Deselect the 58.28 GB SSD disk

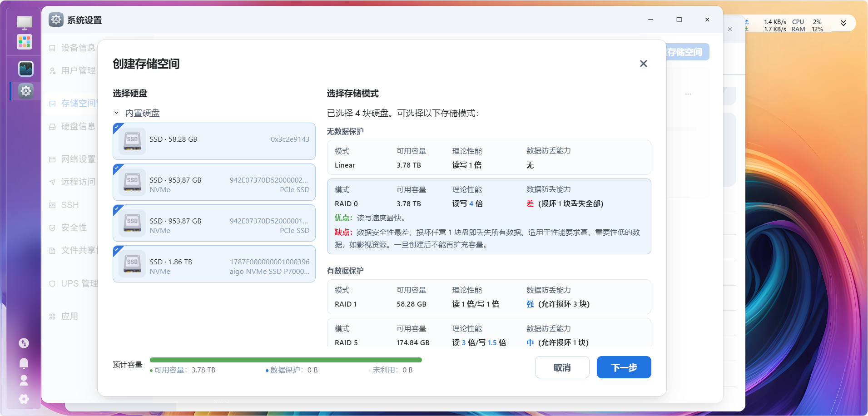(x=214, y=141)
